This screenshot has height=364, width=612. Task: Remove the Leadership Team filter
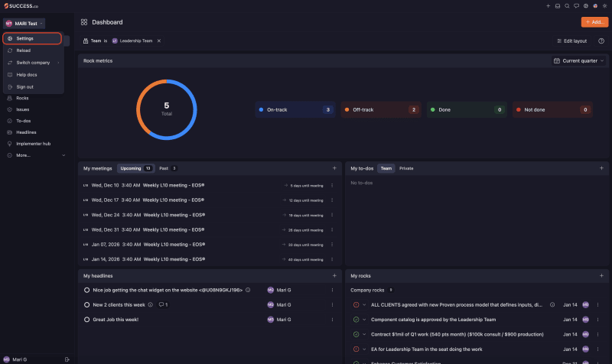[159, 41]
